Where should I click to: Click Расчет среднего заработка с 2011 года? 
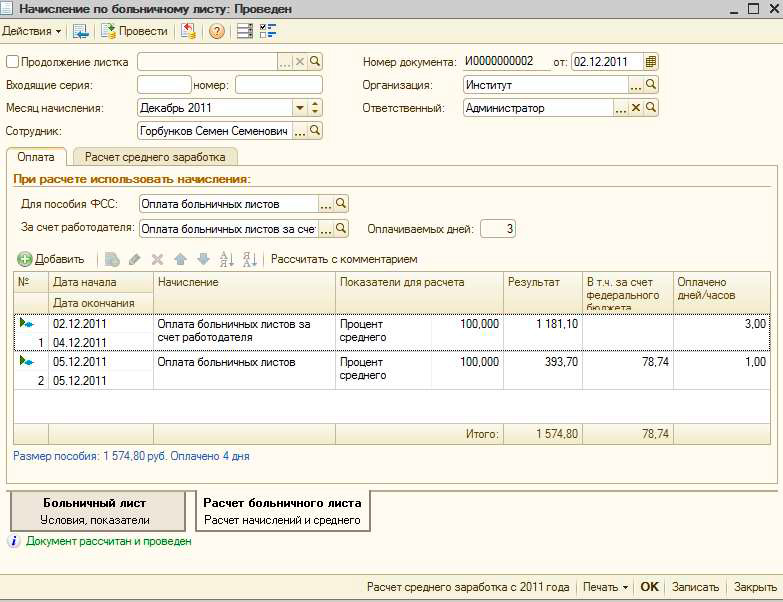[x=468, y=587]
